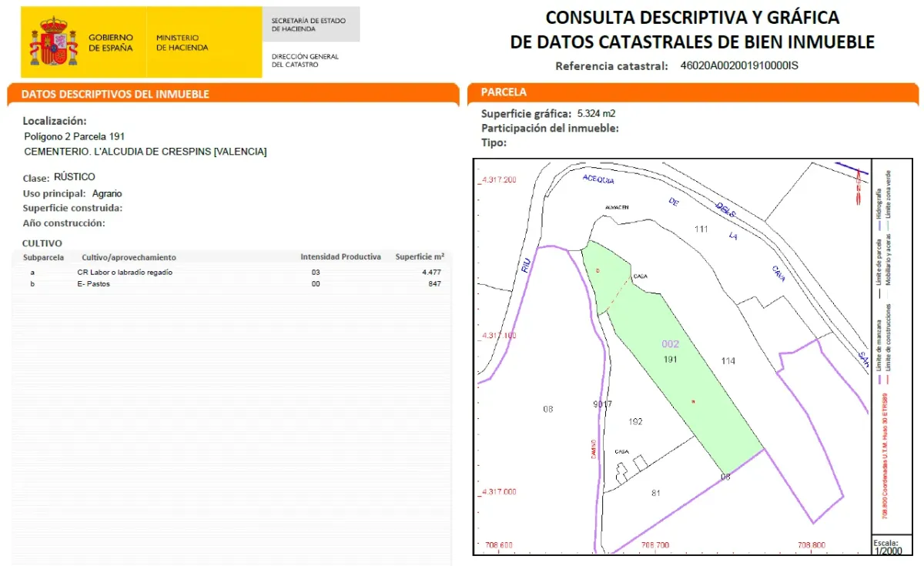Select the E- Pastos crop row
The image size is (924, 566).
(231, 284)
